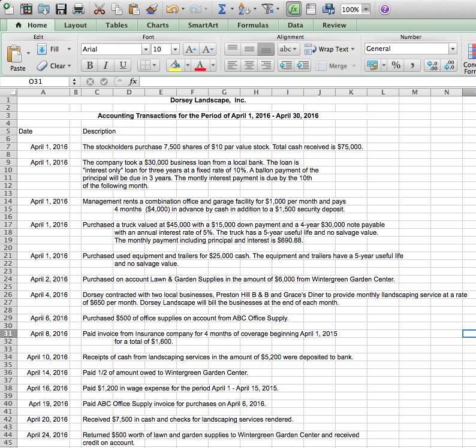Viewport: 476px width, 448px height.
Task: Increase font size with large A
Action: tap(191, 49)
